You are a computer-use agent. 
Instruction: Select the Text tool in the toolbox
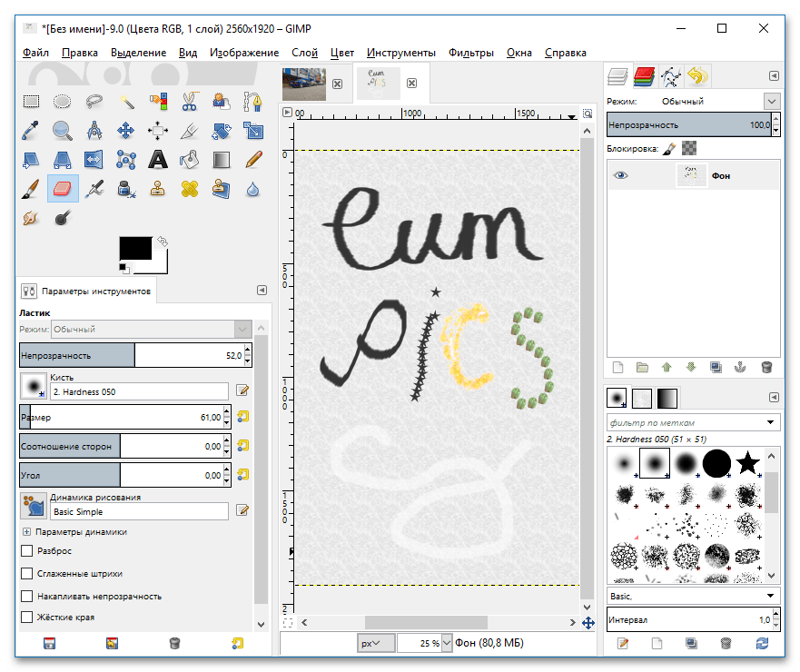(x=158, y=160)
